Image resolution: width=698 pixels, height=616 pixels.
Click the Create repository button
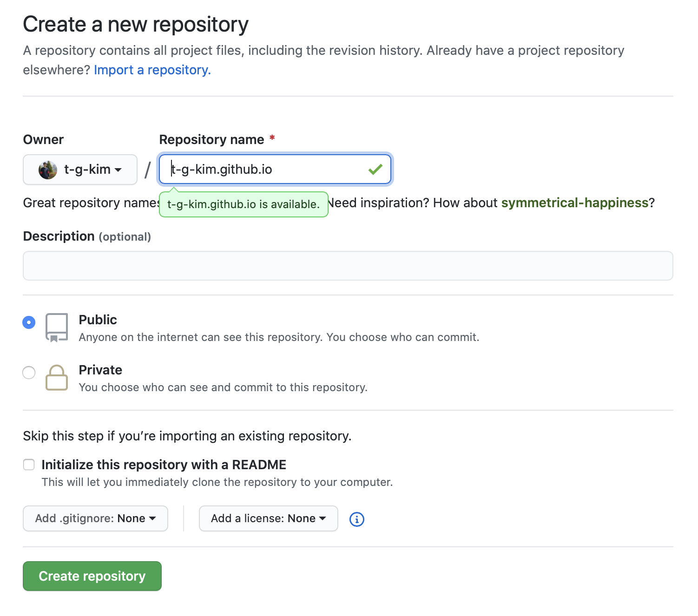tap(92, 576)
